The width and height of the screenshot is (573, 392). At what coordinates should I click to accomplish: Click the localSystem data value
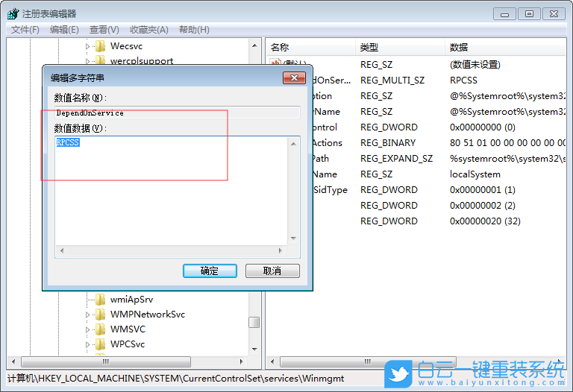475,174
